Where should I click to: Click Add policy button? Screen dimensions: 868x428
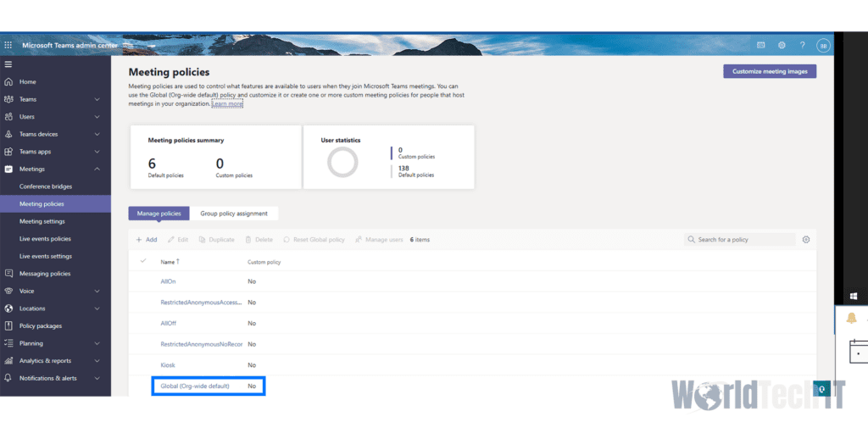(x=147, y=240)
